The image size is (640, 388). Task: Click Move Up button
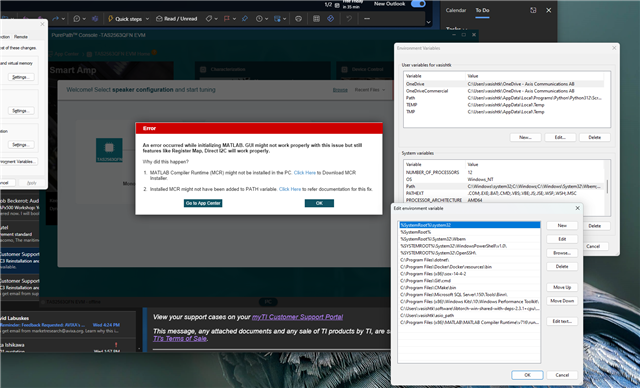[562, 287]
